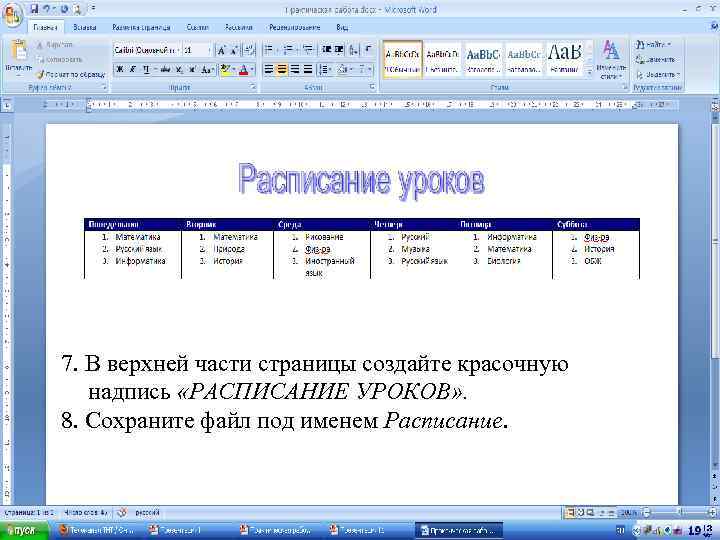Click the bulleted list icon

pos(270,49)
